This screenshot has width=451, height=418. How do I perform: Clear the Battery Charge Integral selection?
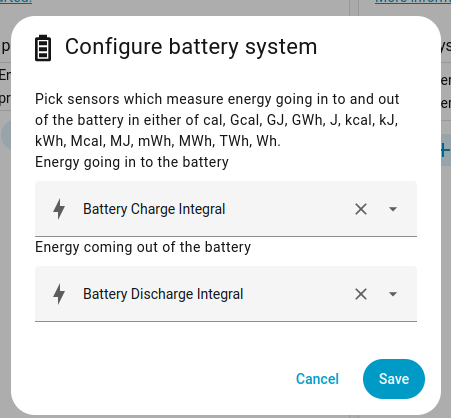pyautogui.click(x=361, y=209)
